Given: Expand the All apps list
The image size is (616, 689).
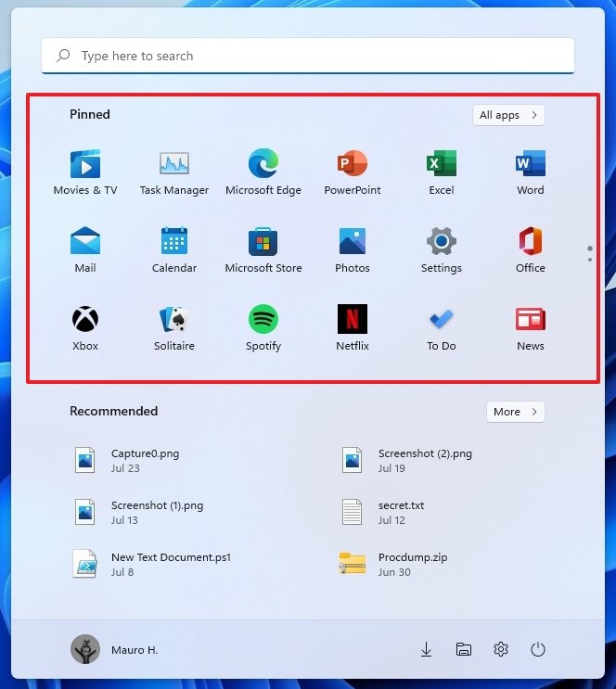Looking at the screenshot, I should [507, 115].
